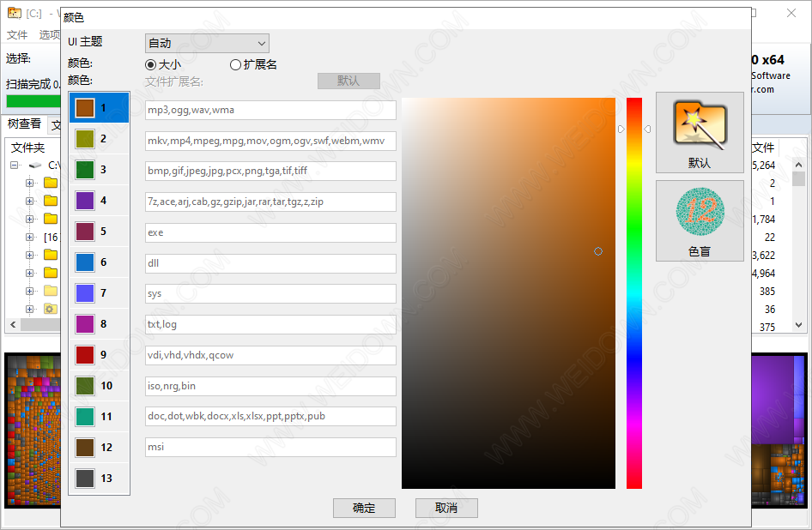The width and height of the screenshot is (812, 530).
Task: Select color swatch number 7
Action: (x=85, y=293)
